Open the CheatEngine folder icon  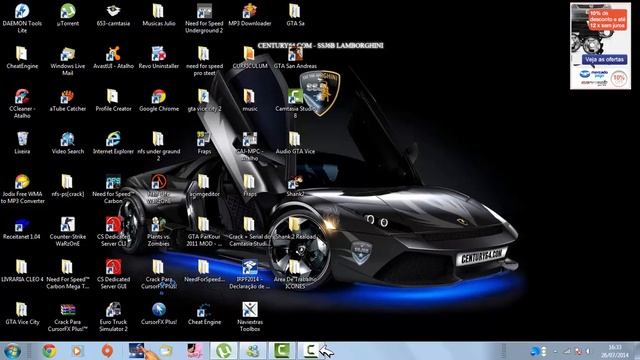pyautogui.click(x=22, y=58)
